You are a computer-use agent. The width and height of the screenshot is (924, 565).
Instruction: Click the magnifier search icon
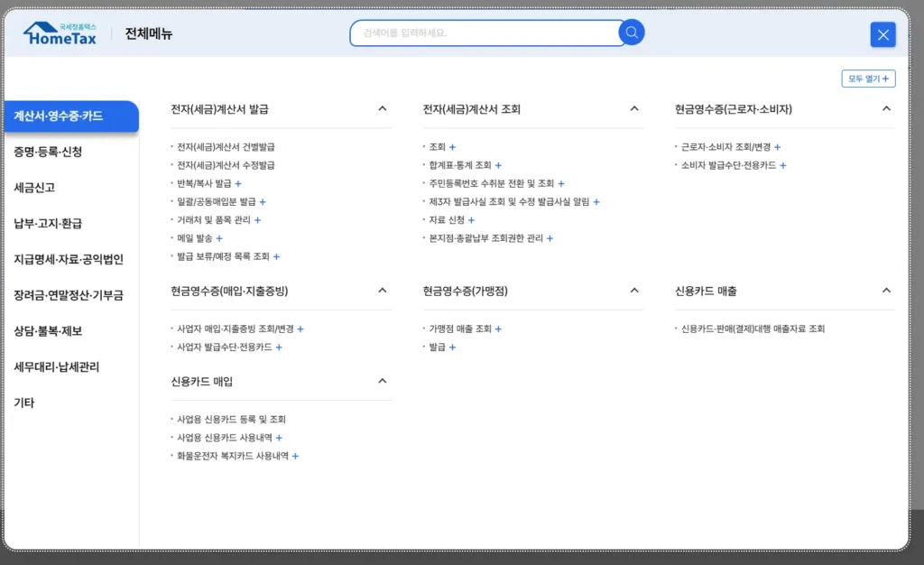(631, 32)
